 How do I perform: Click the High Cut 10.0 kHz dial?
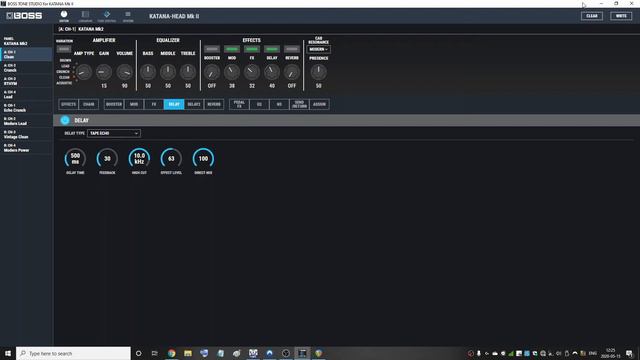click(x=139, y=158)
